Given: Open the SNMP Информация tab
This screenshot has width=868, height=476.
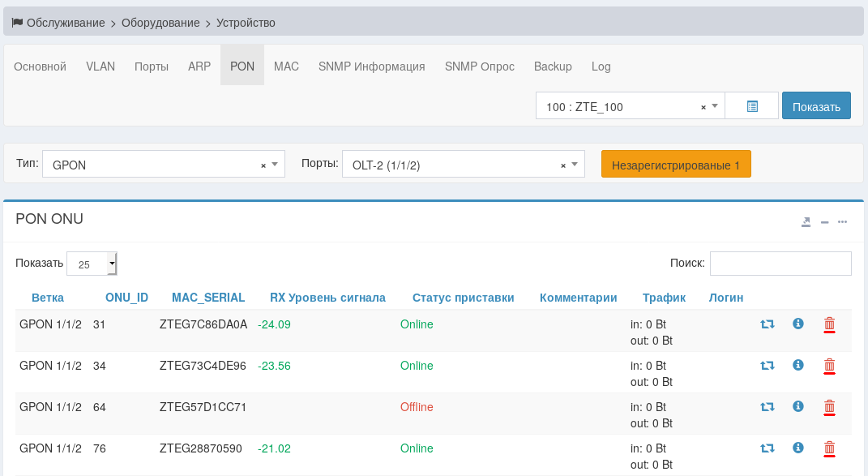Looking at the screenshot, I should (x=371, y=66).
